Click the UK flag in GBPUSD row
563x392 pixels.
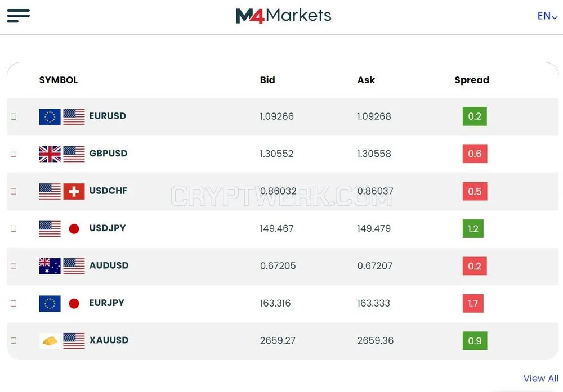(50, 154)
